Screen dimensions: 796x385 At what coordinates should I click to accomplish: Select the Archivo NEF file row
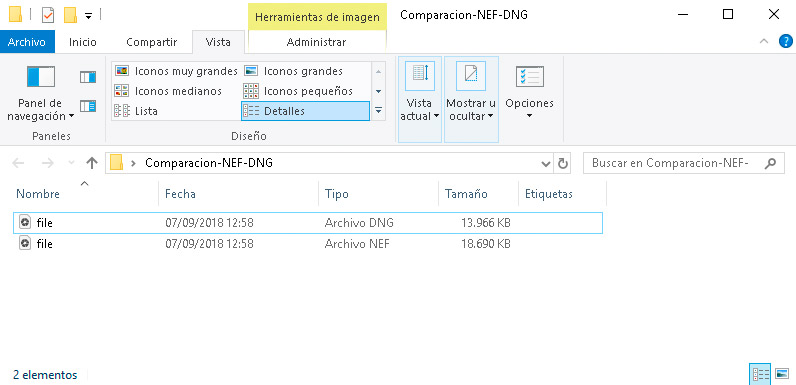point(308,244)
